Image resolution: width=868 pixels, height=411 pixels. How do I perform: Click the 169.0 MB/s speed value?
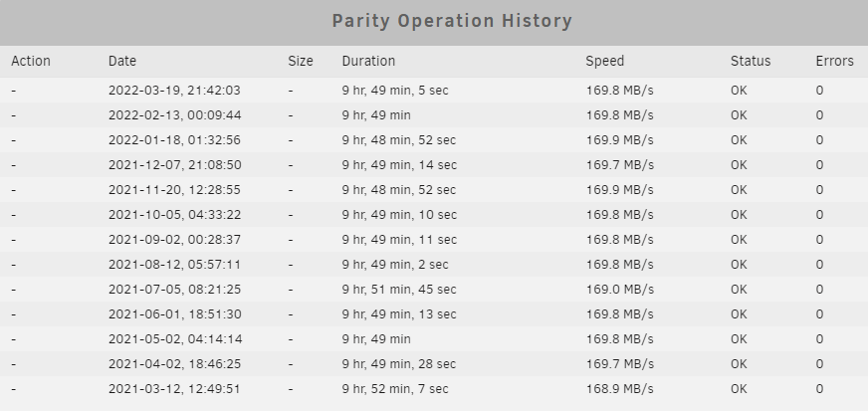coord(619,290)
